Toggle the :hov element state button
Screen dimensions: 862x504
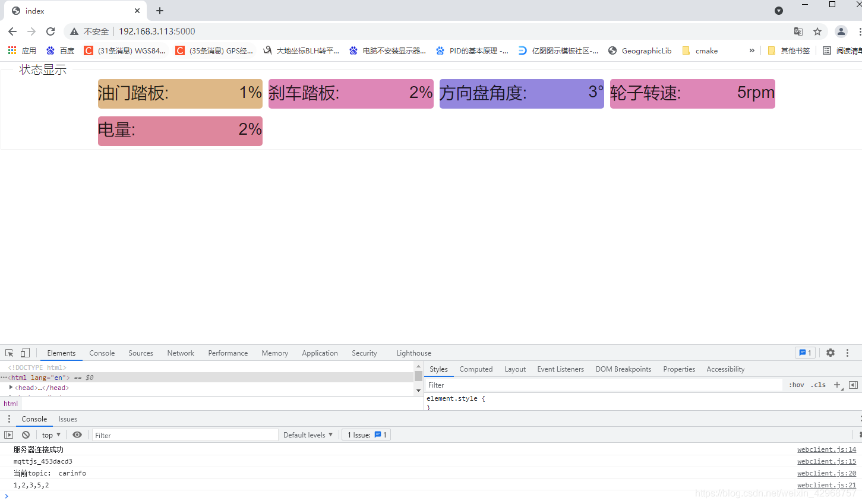tap(797, 385)
